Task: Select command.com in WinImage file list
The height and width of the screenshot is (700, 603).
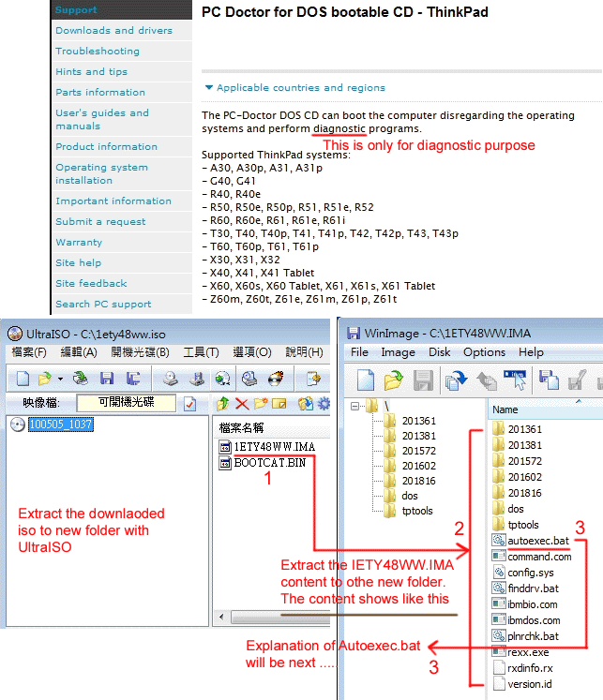Action: pos(539,557)
